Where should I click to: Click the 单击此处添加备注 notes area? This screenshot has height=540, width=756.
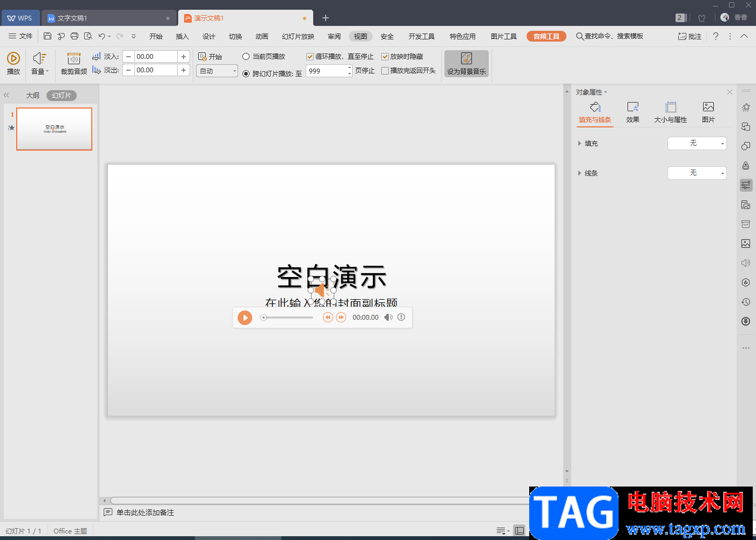click(x=145, y=512)
